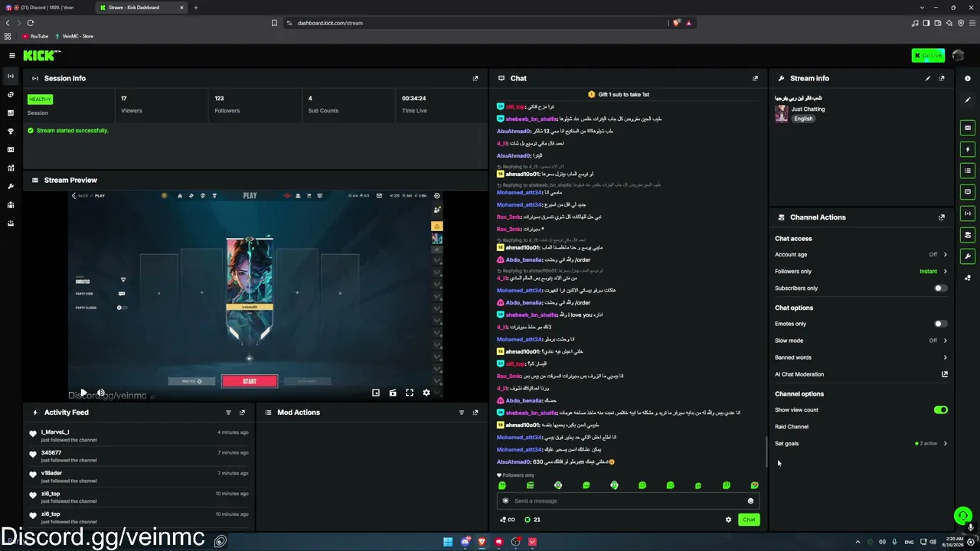Toggle the lightning bolt widget in right sidebar
Screen dimensions: 980x551
click(x=968, y=149)
